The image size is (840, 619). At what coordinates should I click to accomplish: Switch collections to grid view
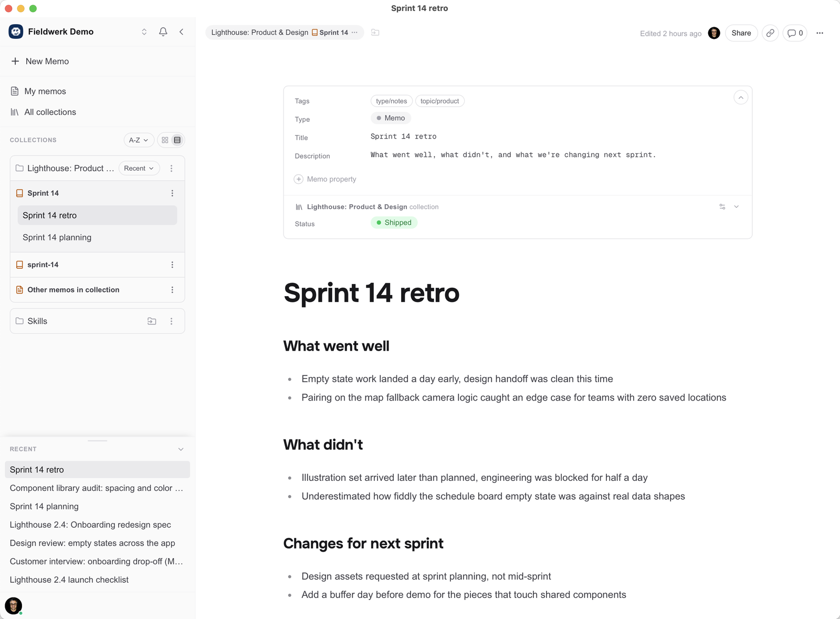tap(165, 140)
